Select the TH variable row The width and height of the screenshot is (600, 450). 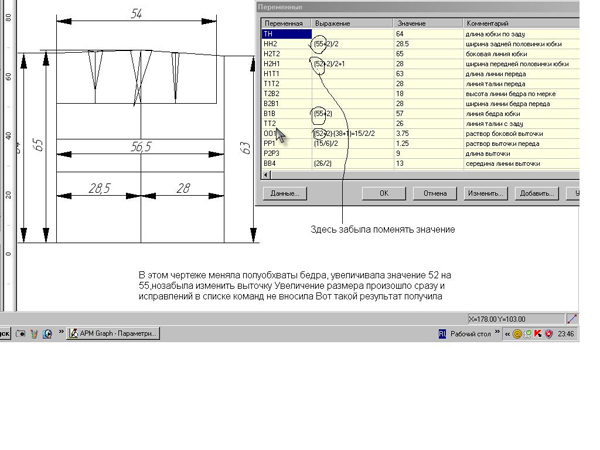(421, 34)
